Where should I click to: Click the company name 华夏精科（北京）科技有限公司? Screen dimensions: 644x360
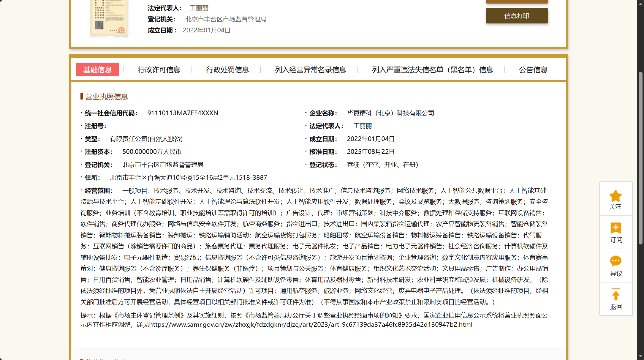tap(390, 113)
